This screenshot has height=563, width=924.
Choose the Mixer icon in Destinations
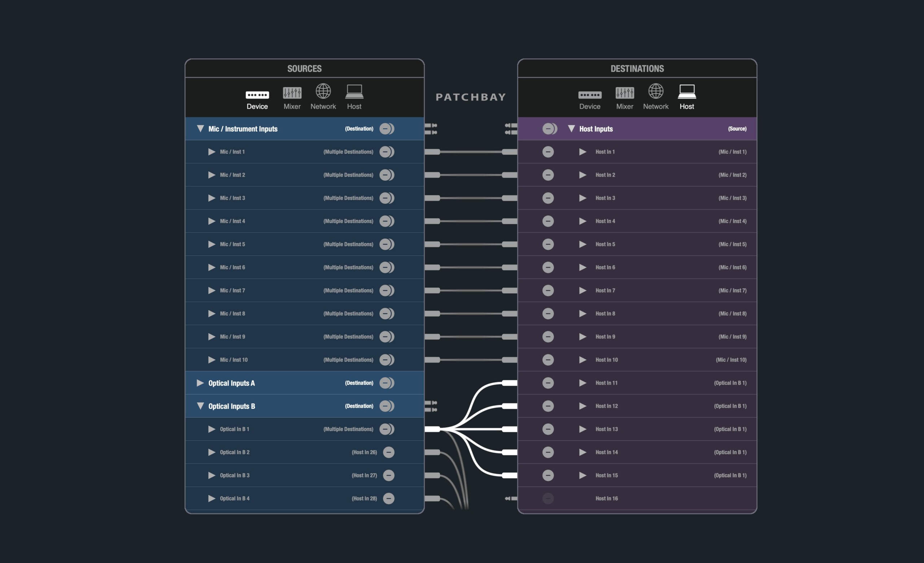624,93
